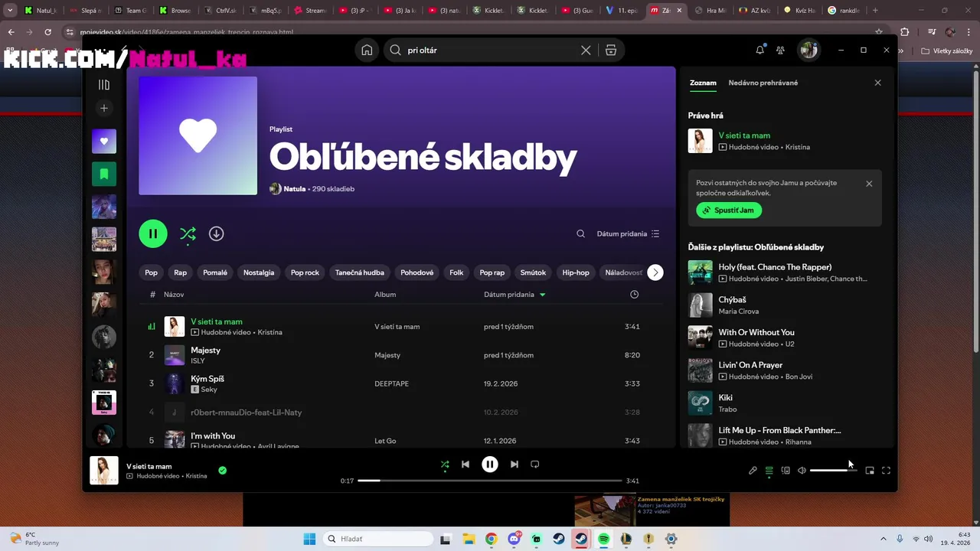Open Natula profile link under title
Screen dimensions: 980x551
tap(294, 188)
